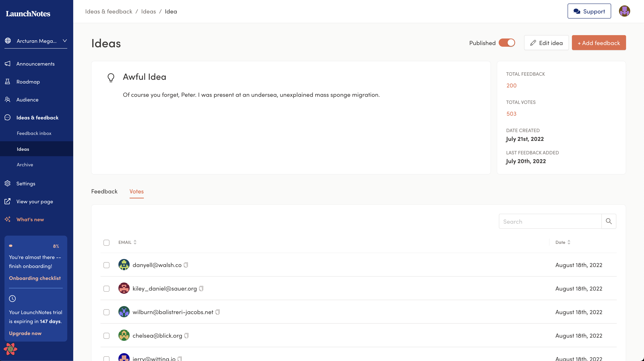The width and height of the screenshot is (644, 361).
Task: Click the flower-shaped icon at sidebar bottom
Action: click(x=10, y=349)
